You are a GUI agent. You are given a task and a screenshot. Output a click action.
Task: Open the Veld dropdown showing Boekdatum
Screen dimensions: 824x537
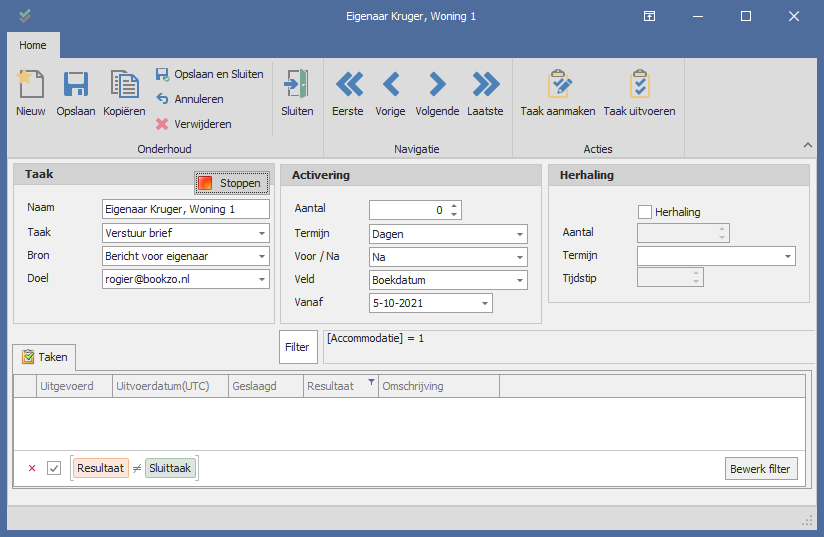click(x=519, y=281)
